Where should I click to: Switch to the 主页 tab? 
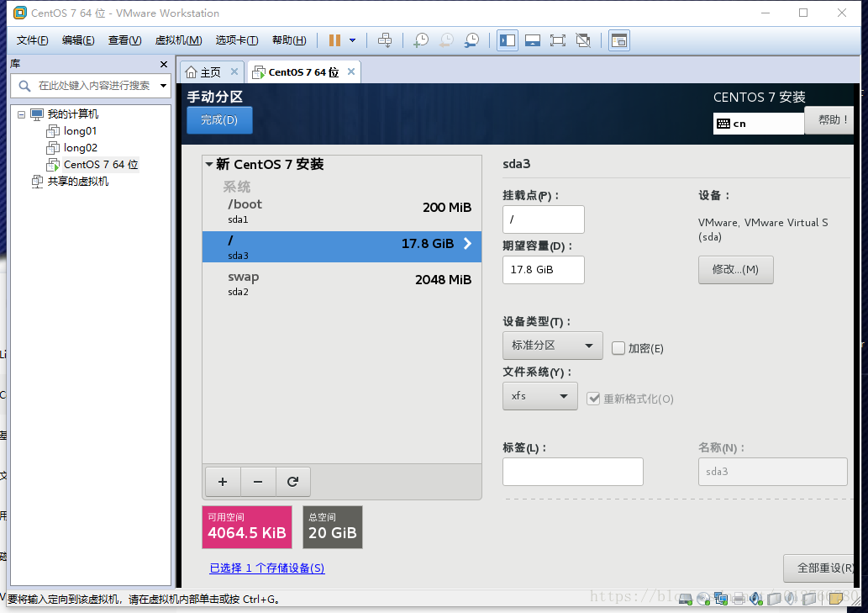point(210,72)
